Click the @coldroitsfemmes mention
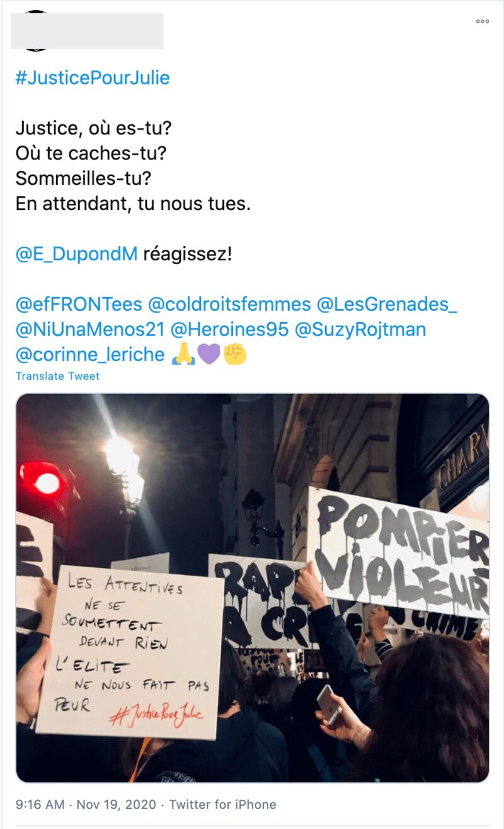504x829 pixels. [x=229, y=304]
